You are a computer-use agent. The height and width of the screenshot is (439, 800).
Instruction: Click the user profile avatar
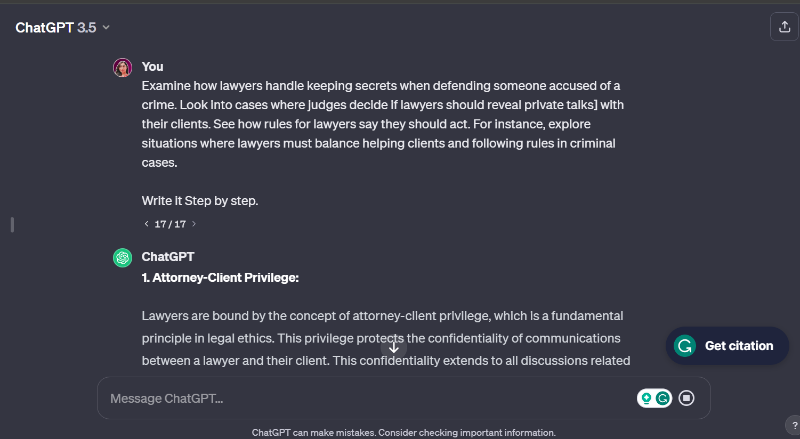(x=122, y=67)
